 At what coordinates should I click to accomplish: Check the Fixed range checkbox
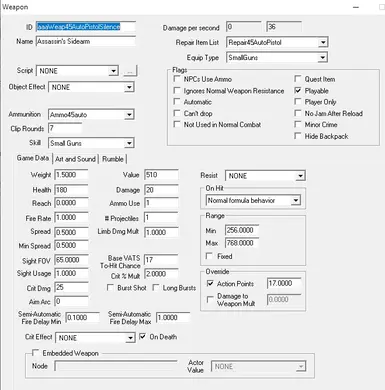(209, 256)
